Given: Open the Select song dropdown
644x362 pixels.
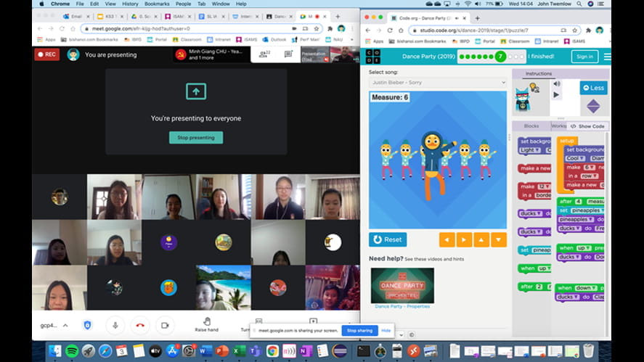Looking at the screenshot, I should coord(438,83).
